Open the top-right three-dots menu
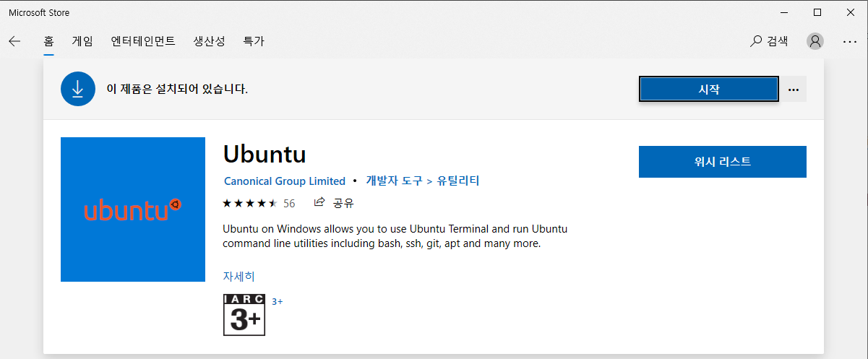868x359 pixels. pyautogui.click(x=850, y=41)
